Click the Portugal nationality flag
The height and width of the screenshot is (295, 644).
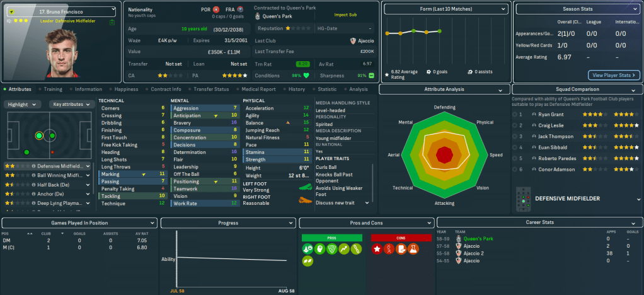tap(216, 10)
